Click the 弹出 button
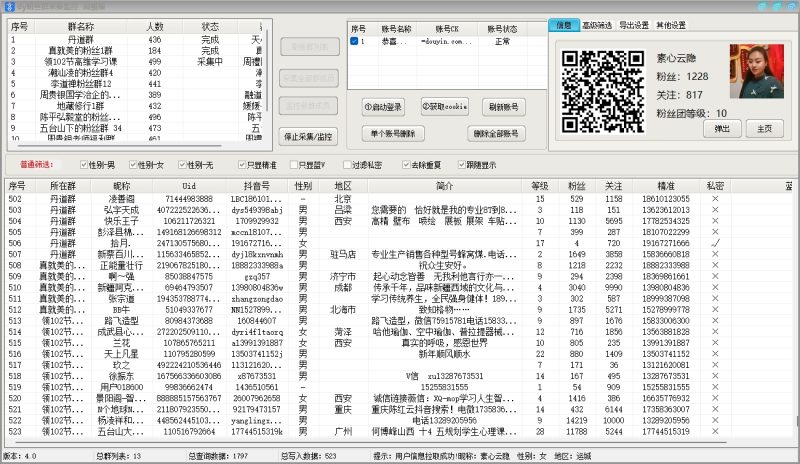Viewport: 800px width, 464px height. point(722,129)
